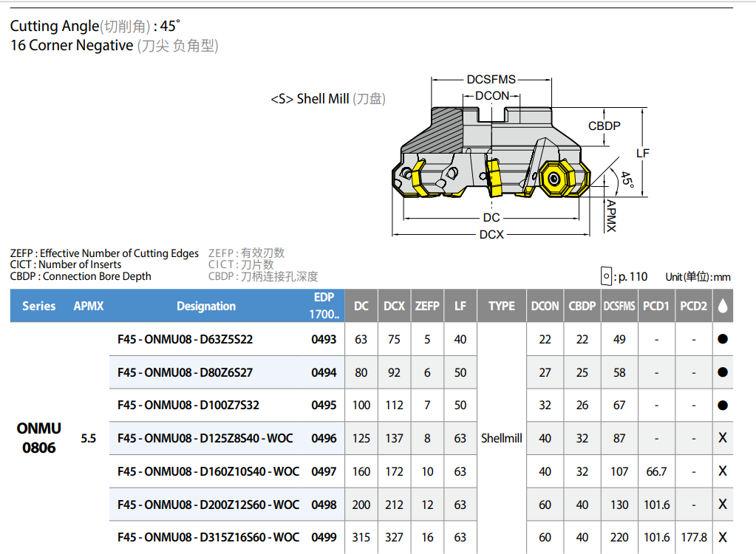Select the ZEFP column header
Viewport: 756px width, 554px height.
click(427, 306)
